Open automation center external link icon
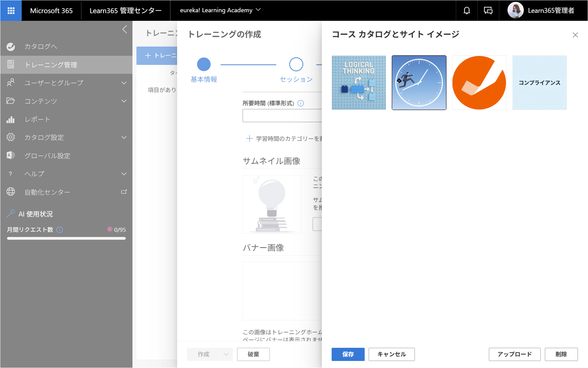 click(124, 192)
